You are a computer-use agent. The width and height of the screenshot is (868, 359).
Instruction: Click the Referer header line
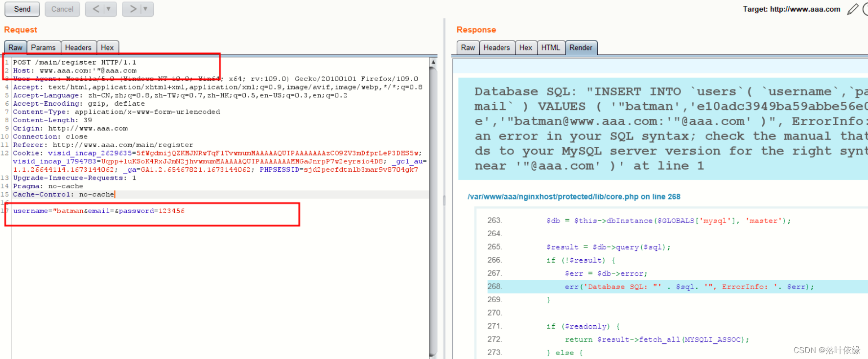click(103, 145)
